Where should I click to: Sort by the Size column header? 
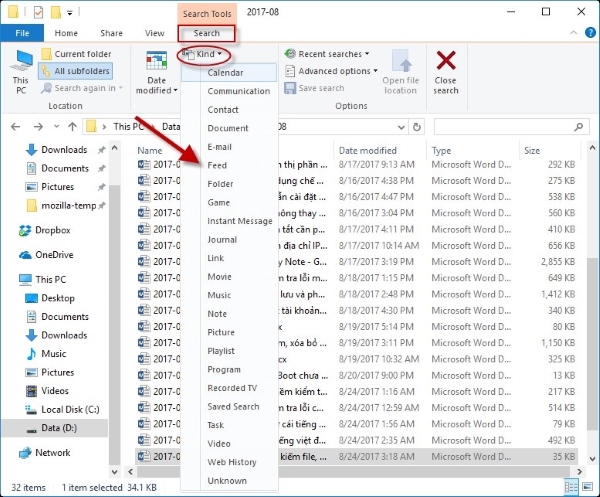(532, 150)
